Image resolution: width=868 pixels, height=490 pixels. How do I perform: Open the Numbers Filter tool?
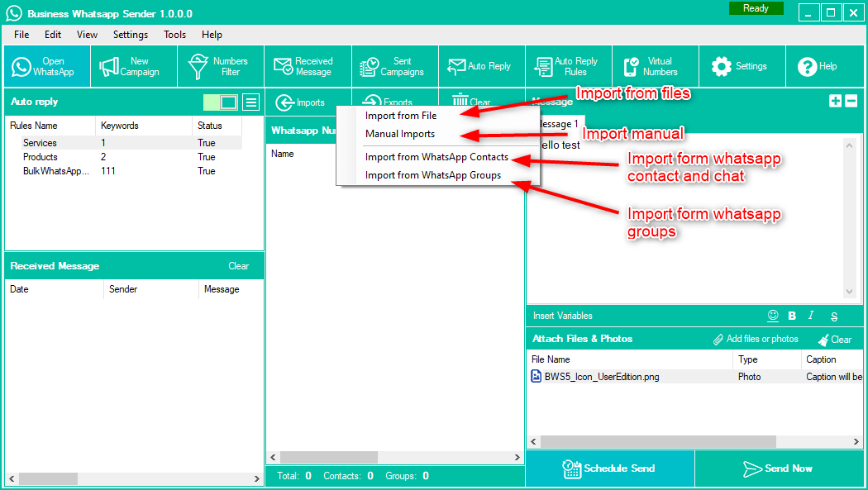pyautogui.click(x=220, y=67)
